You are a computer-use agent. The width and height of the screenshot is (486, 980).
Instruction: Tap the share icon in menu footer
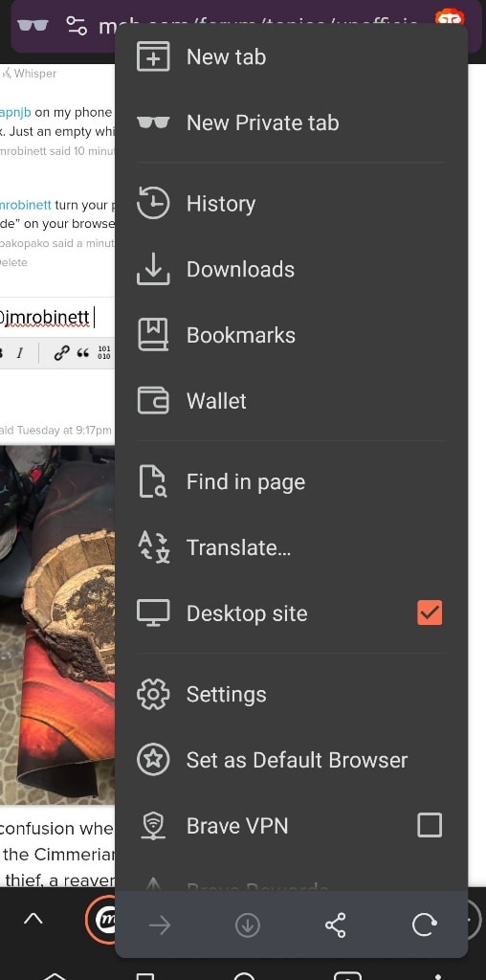click(336, 925)
